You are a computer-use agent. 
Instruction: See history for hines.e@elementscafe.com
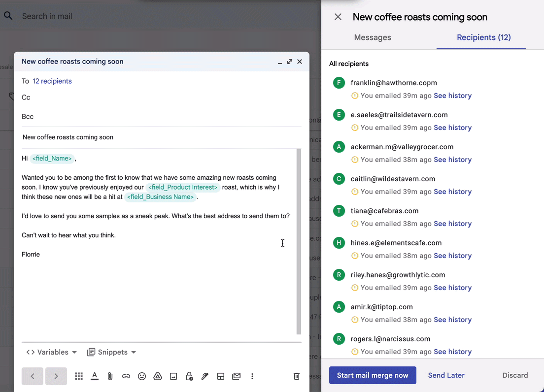453,256
